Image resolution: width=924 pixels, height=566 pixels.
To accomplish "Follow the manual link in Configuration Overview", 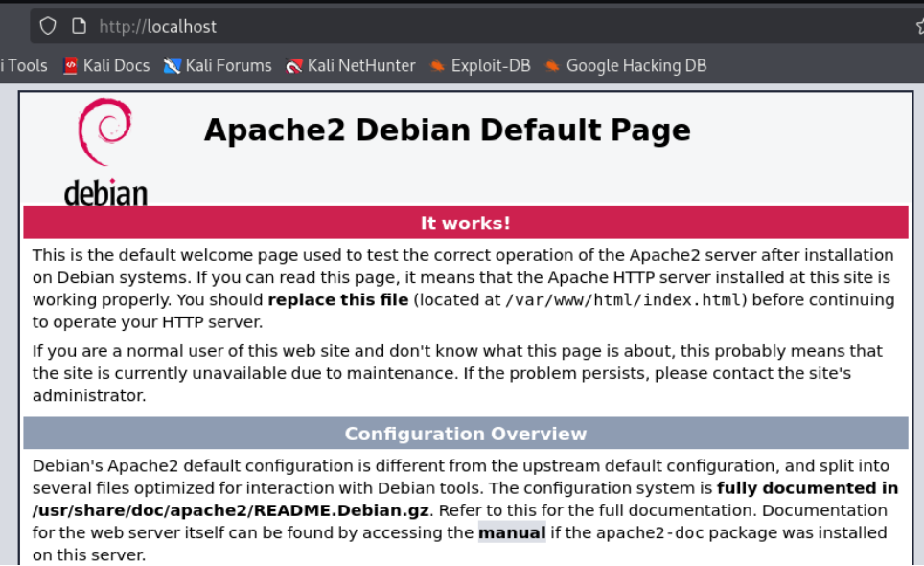I will click(512, 532).
